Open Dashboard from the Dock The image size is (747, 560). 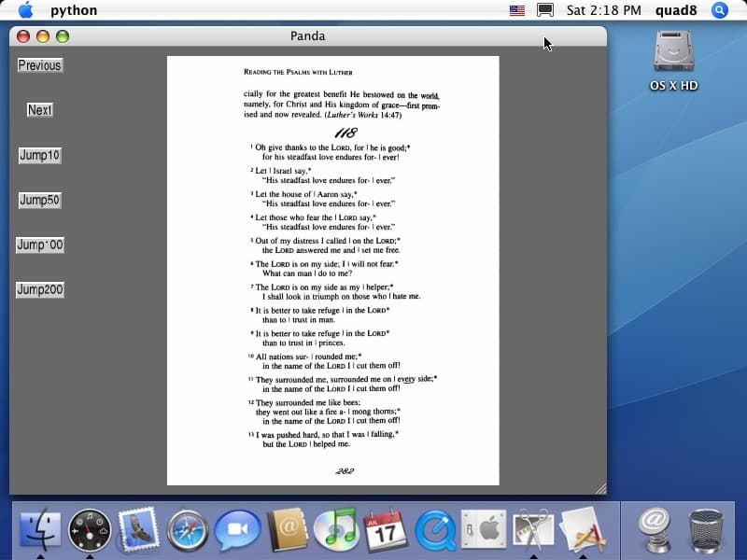(x=90, y=529)
